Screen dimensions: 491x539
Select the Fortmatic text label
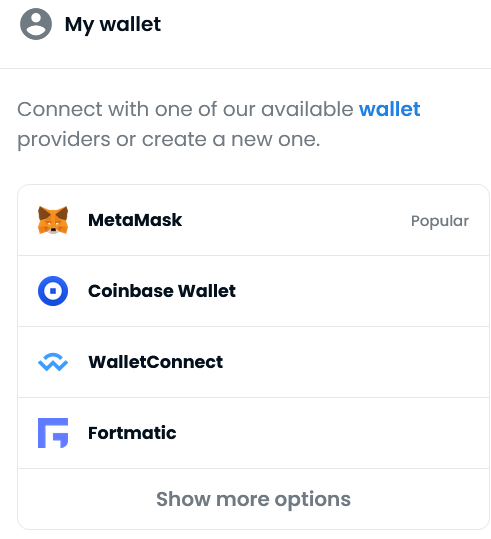tap(132, 433)
